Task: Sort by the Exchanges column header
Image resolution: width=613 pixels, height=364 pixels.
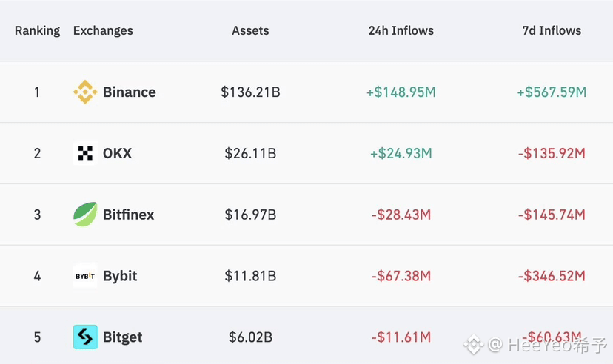Action: point(103,31)
